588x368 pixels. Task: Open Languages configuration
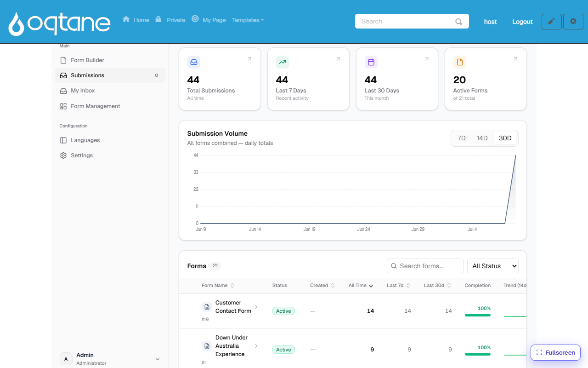pos(110,140)
